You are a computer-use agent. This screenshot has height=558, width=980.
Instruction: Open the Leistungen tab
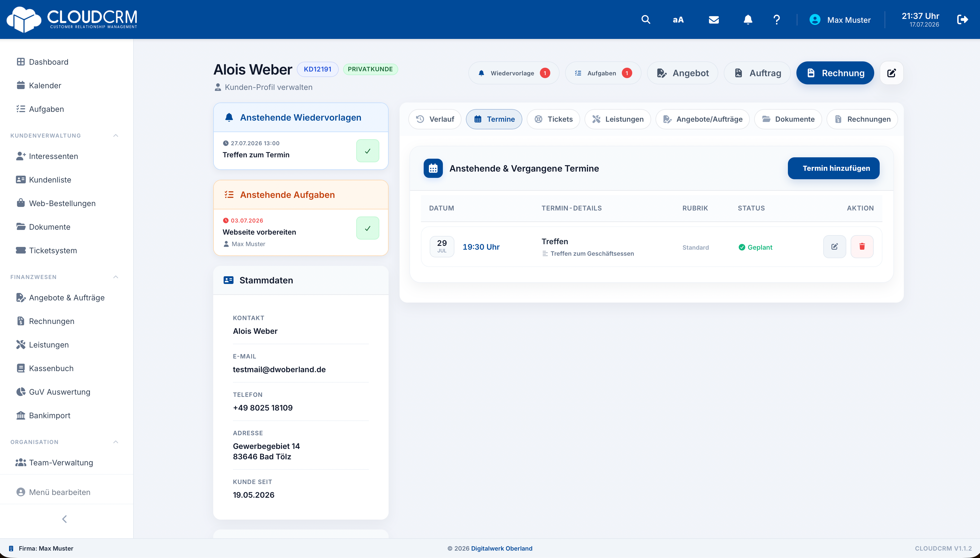pyautogui.click(x=618, y=119)
